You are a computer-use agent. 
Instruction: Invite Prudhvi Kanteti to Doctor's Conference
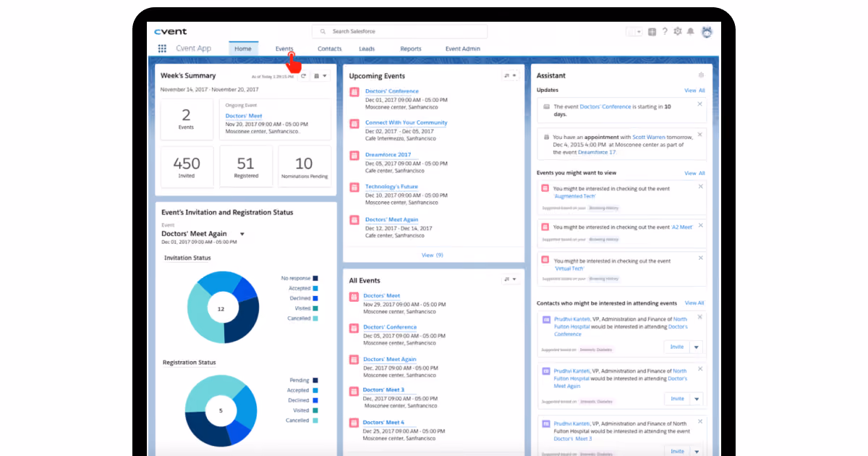(677, 347)
